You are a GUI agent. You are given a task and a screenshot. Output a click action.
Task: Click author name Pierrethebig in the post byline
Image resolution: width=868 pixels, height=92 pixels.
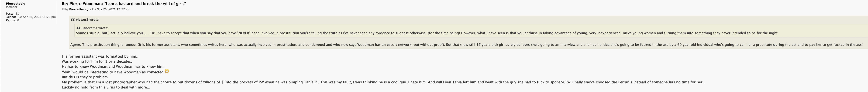click(78, 9)
